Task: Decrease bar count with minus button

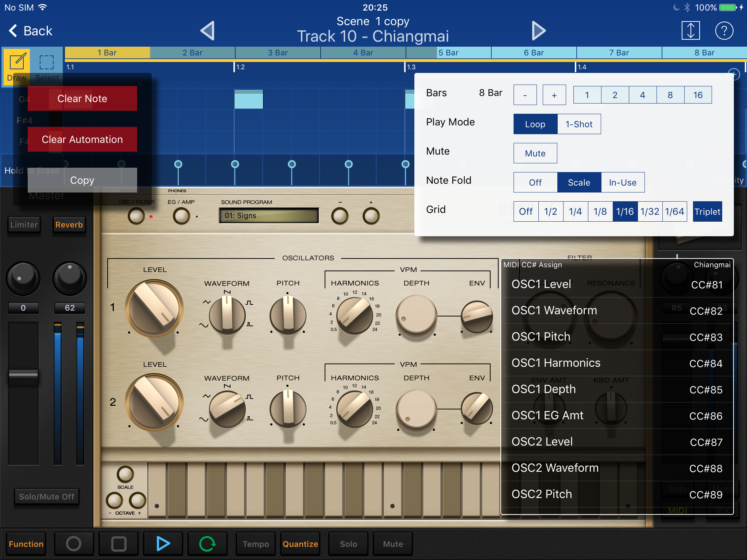Action: click(x=525, y=95)
